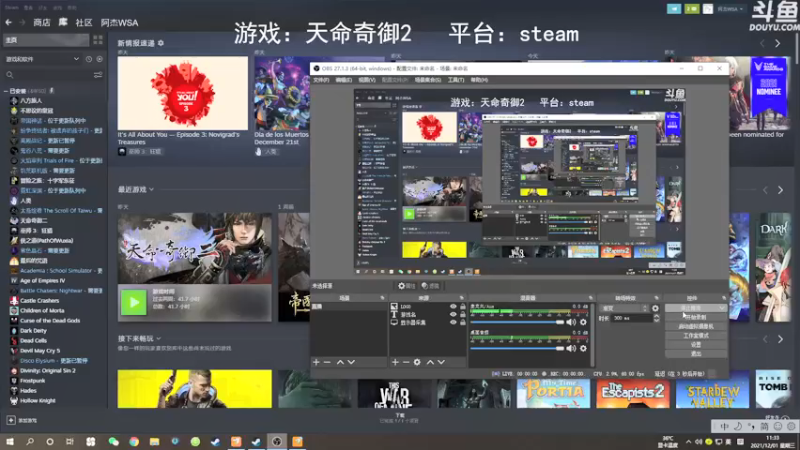
Task: Adjust desktop audio volume slider
Action: pyautogui.click(x=517, y=348)
